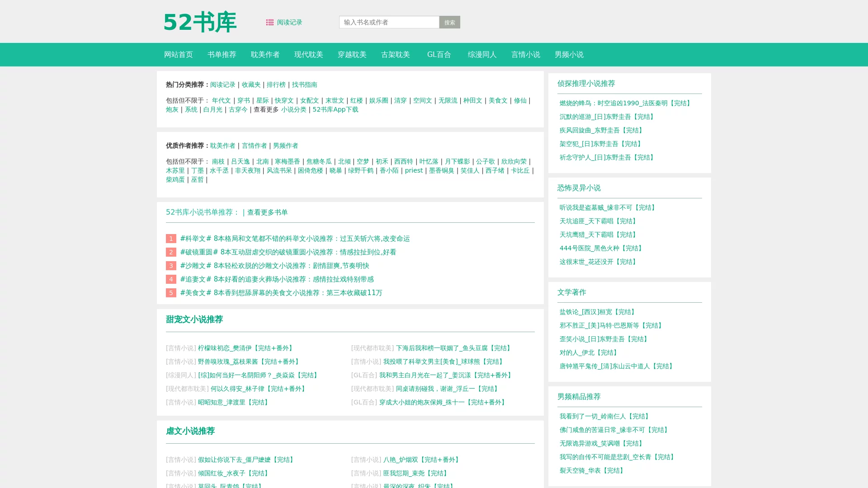The height and width of the screenshot is (488, 868).
Task: Open 男频小说 in navigation bar
Action: (569, 55)
